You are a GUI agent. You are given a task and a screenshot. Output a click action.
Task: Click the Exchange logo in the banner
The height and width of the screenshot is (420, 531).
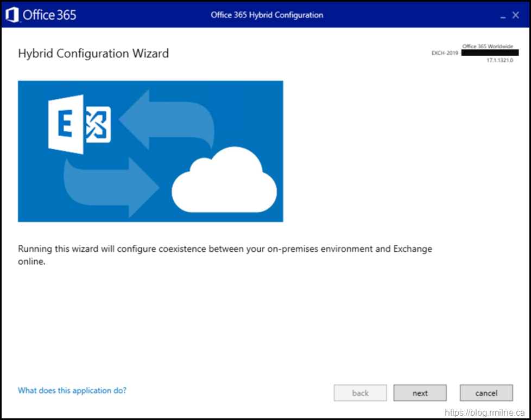(x=79, y=124)
